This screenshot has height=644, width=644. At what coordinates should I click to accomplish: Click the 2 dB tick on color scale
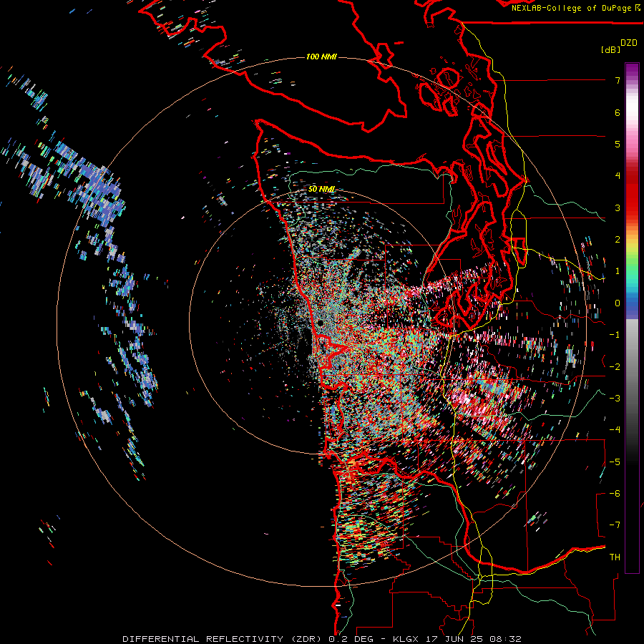618,240
